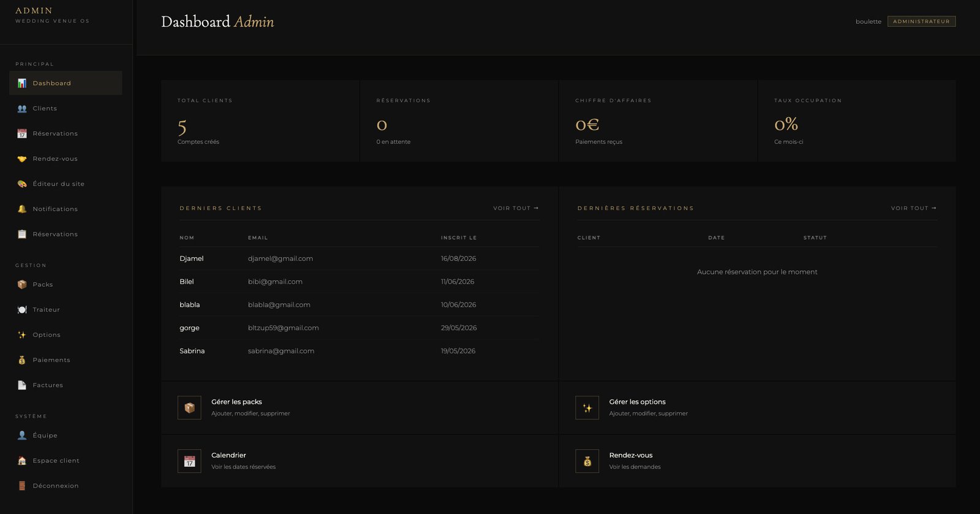Click the Calendrier card calendar icon
The height and width of the screenshot is (514, 980).
coord(189,461)
